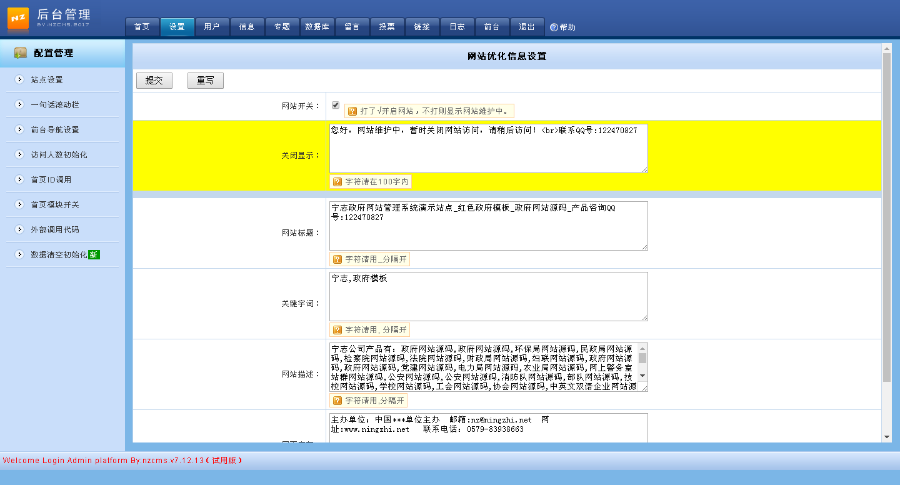Open 首页ID调用 in the sidebar

click(51, 180)
